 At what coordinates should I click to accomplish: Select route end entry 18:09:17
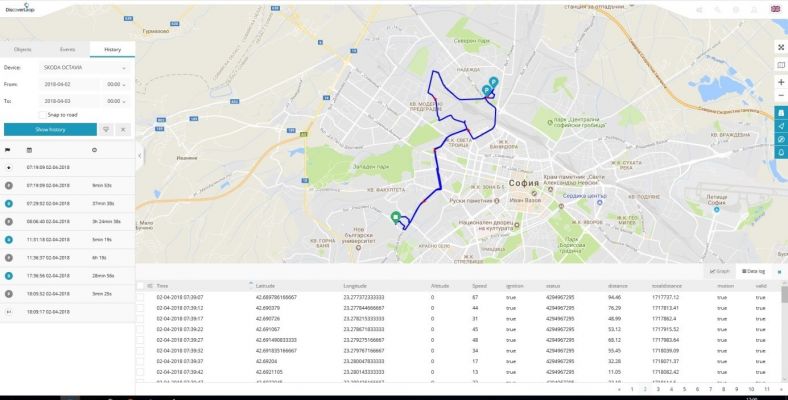click(67, 312)
